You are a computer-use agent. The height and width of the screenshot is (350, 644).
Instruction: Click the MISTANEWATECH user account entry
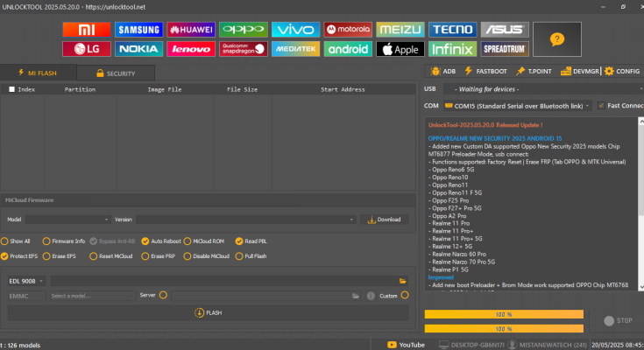coord(548,345)
